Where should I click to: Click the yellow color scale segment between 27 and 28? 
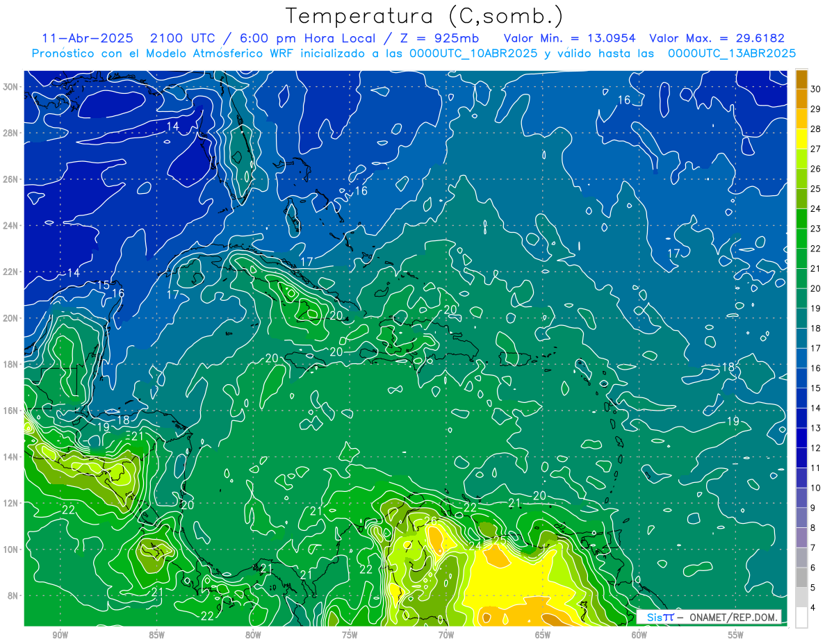point(801,139)
